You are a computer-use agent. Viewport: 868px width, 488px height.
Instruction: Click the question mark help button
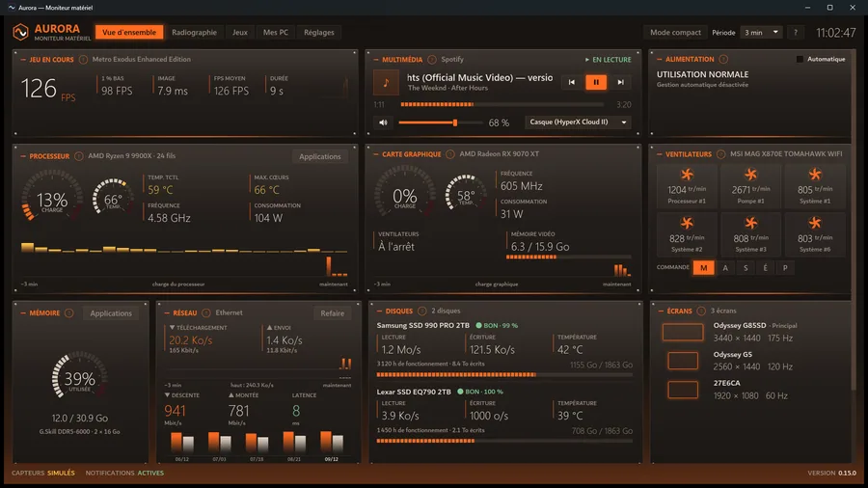[x=796, y=32]
